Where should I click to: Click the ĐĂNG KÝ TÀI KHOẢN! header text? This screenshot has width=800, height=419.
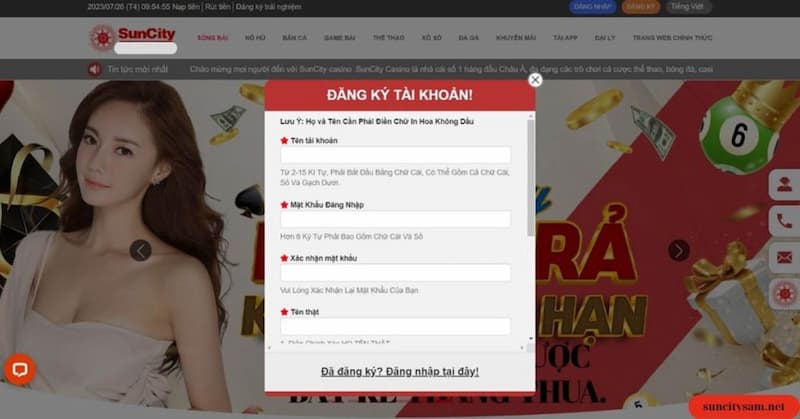click(399, 94)
